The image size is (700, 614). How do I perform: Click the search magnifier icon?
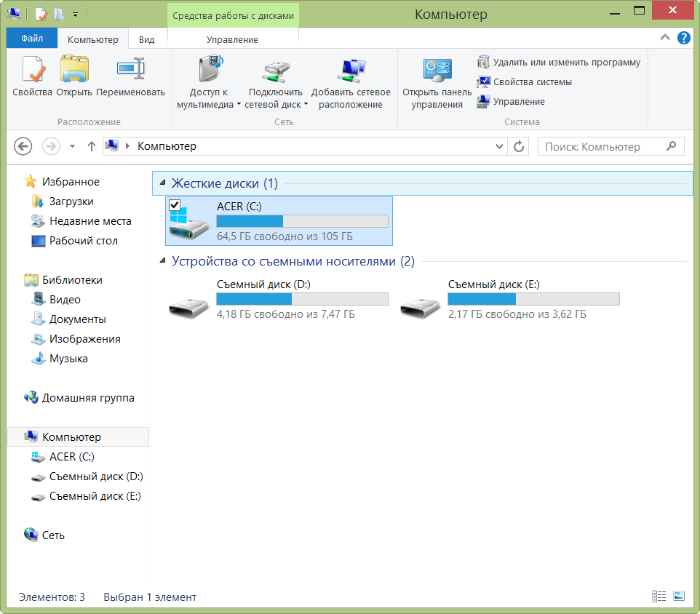pyautogui.click(x=671, y=146)
